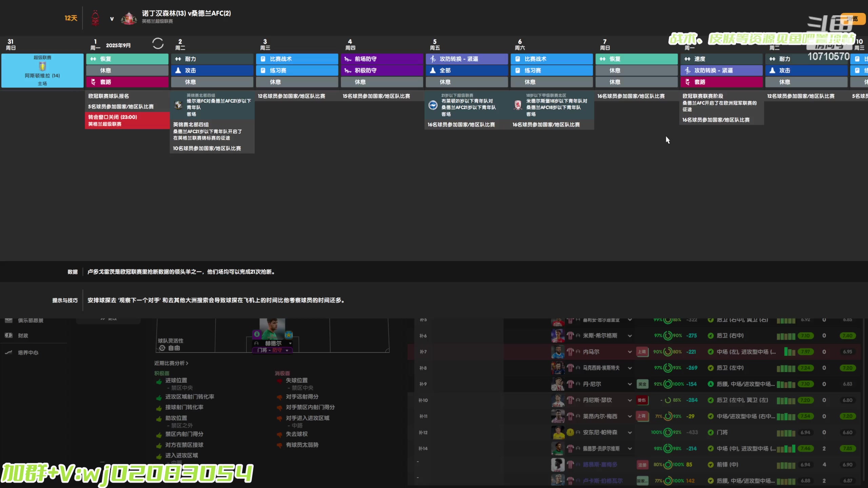
Task: Click the purple role icon on 赫德尔's portrait
Action: [257, 334]
